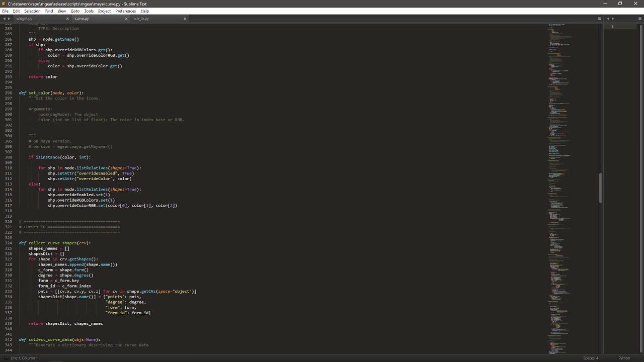Close the sdk_io.py tab
The height and width of the screenshot is (362, 644).
[185, 19]
